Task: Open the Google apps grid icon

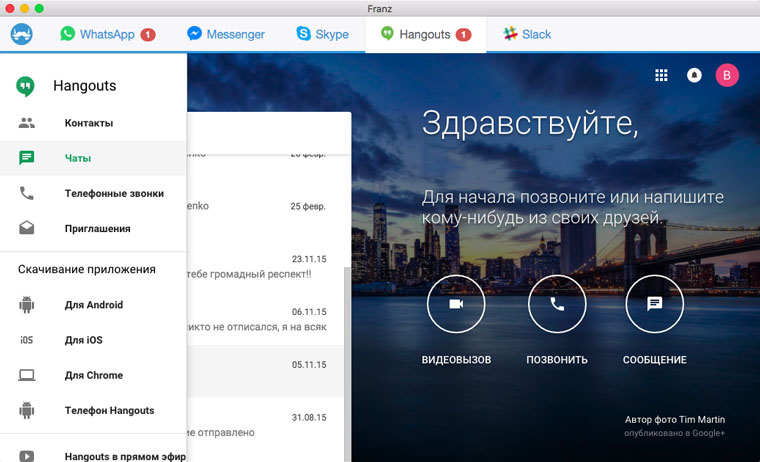Action: pos(661,75)
